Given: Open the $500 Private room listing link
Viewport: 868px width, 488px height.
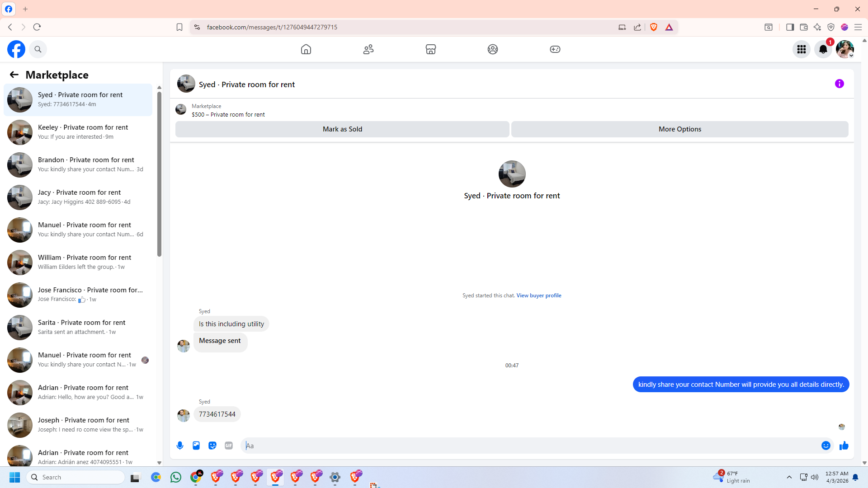Looking at the screenshot, I should coord(228,115).
